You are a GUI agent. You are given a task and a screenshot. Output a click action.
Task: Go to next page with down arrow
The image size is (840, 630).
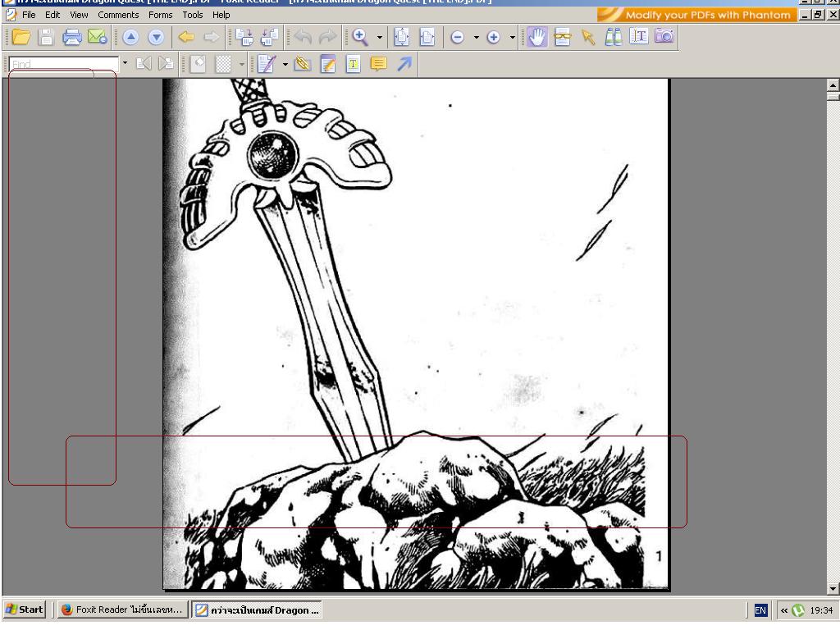click(156, 37)
